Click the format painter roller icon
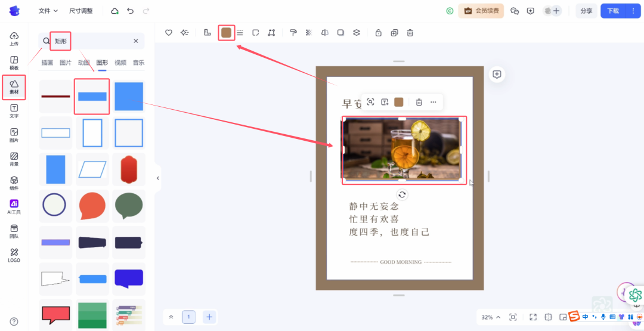644x331 pixels. (x=293, y=33)
